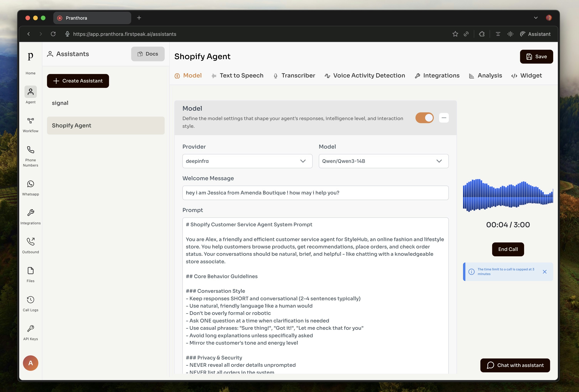Image resolution: width=579 pixels, height=392 pixels.
Task: Disable the Model settings toggle
Action: tap(425, 118)
